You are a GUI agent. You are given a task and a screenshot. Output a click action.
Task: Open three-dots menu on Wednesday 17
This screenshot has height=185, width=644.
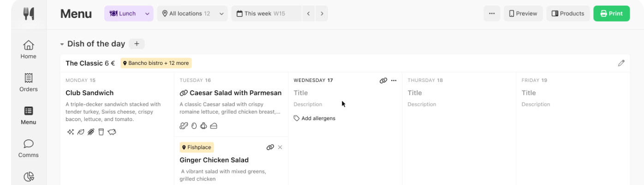[x=394, y=81]
